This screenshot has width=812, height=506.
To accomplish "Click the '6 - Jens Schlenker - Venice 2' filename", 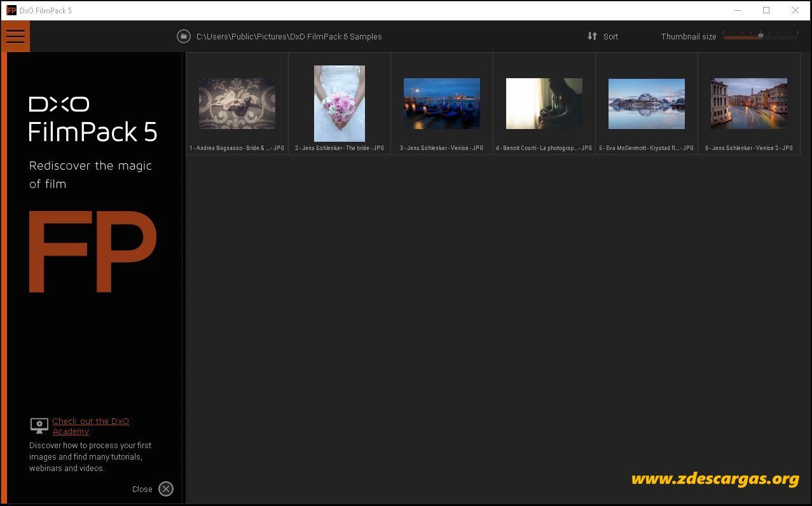I will pos(749,148).
